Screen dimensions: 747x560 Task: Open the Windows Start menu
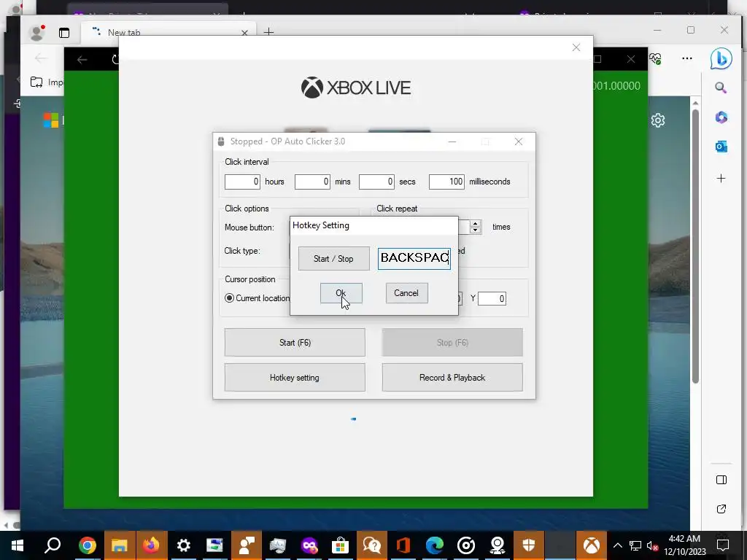click(x=18, y=545)
